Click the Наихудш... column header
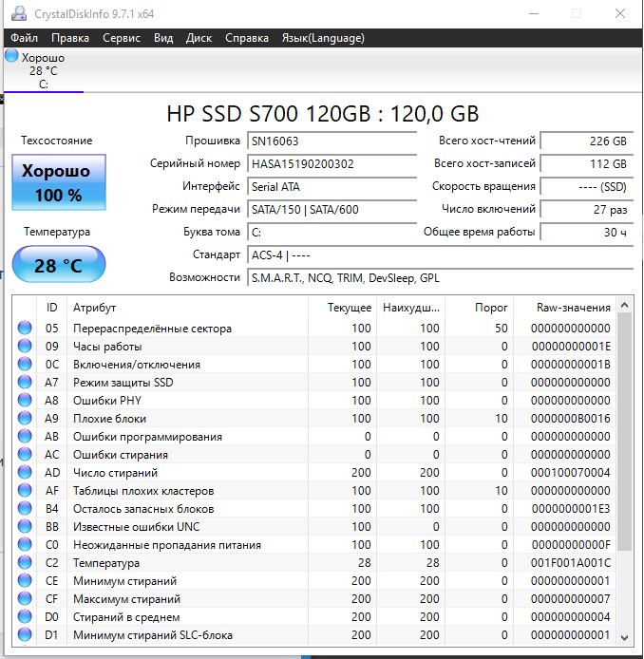 [410, 308]
